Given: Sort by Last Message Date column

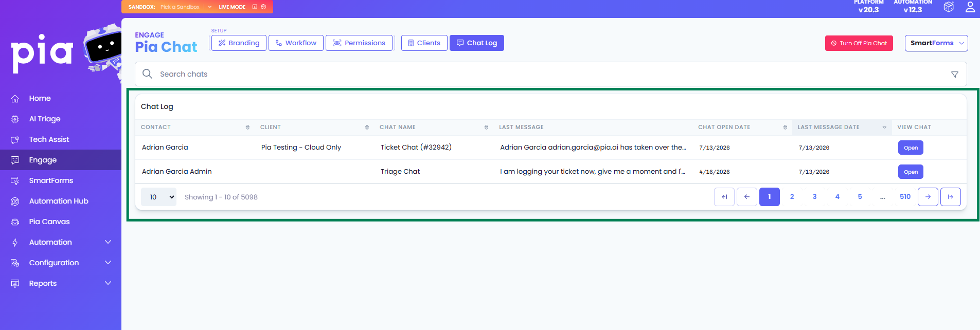Looking at the screenshot, I should click(884, 127).
